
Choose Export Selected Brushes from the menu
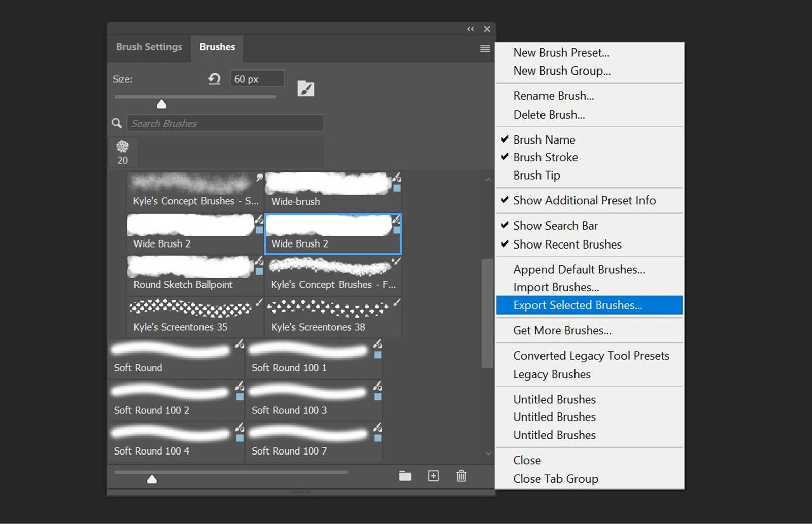[578, 305]
